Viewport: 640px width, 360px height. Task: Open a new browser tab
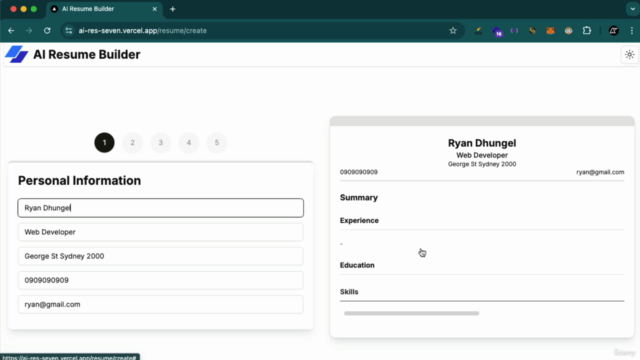(173, 9)
